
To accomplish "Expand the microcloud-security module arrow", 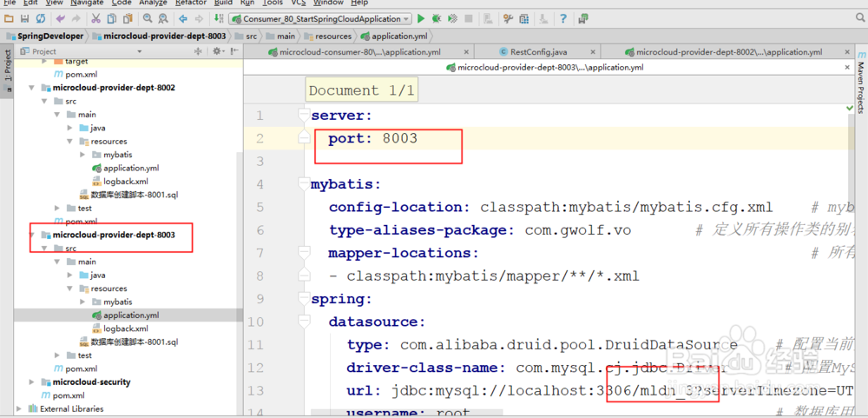I will [x=32, y=382].
